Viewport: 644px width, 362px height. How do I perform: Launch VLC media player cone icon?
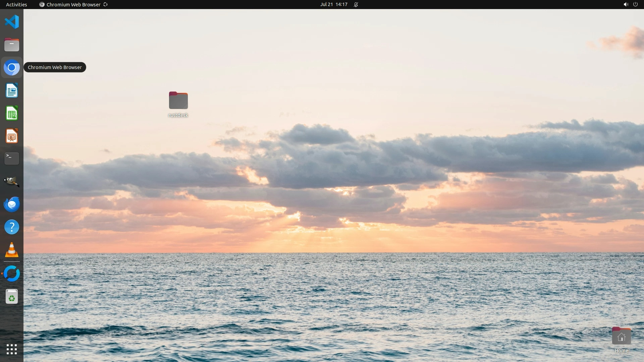tap(12, 250)
